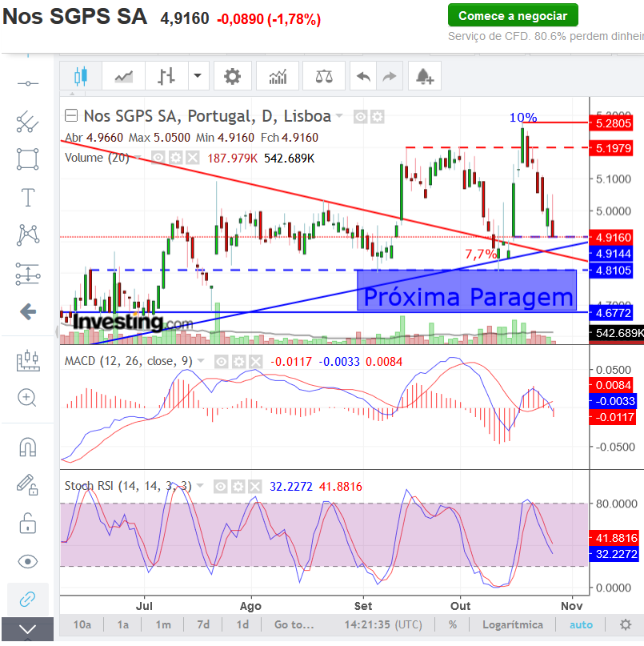Toggle auto scale
This screenshot has height=646, width=644.
pos(581,624)
